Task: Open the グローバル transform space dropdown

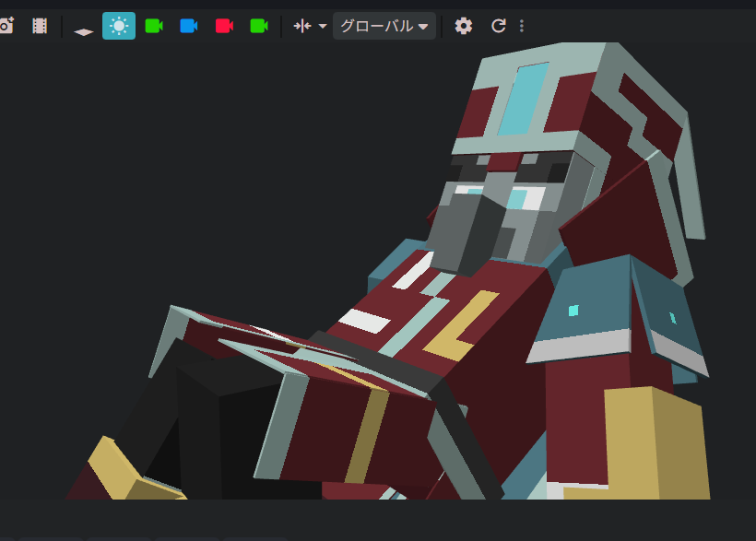Action: (x=384, y=26)
